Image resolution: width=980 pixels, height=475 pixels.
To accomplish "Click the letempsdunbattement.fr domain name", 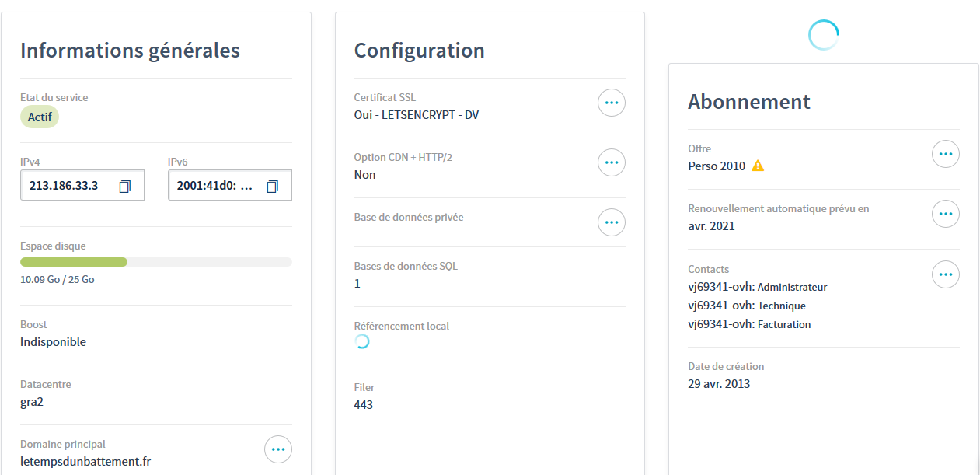I will pyautogui.click(x=85, y=462).
